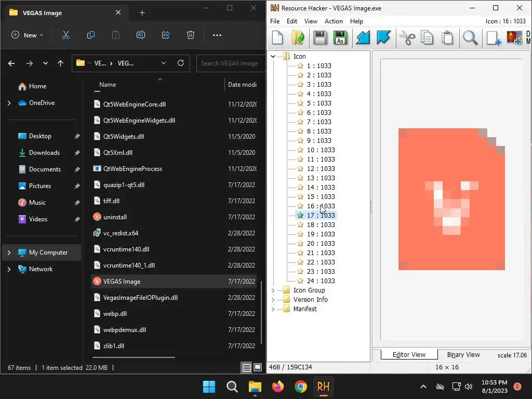Open address bar history dropdown
The width and height of the screenshot is (532, 399).
[164, 63]
